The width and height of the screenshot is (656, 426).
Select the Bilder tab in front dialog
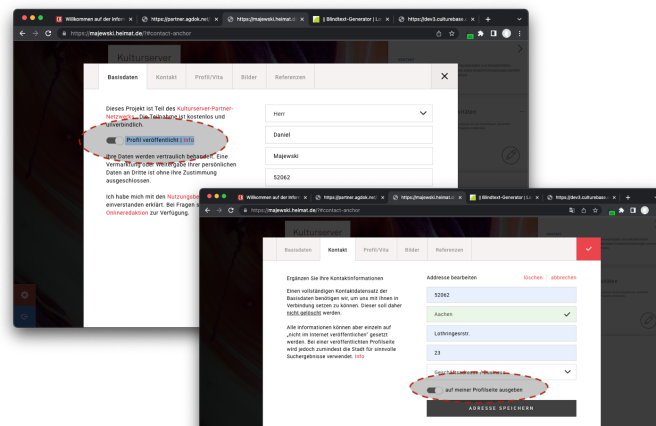click(x=412, y=250)
